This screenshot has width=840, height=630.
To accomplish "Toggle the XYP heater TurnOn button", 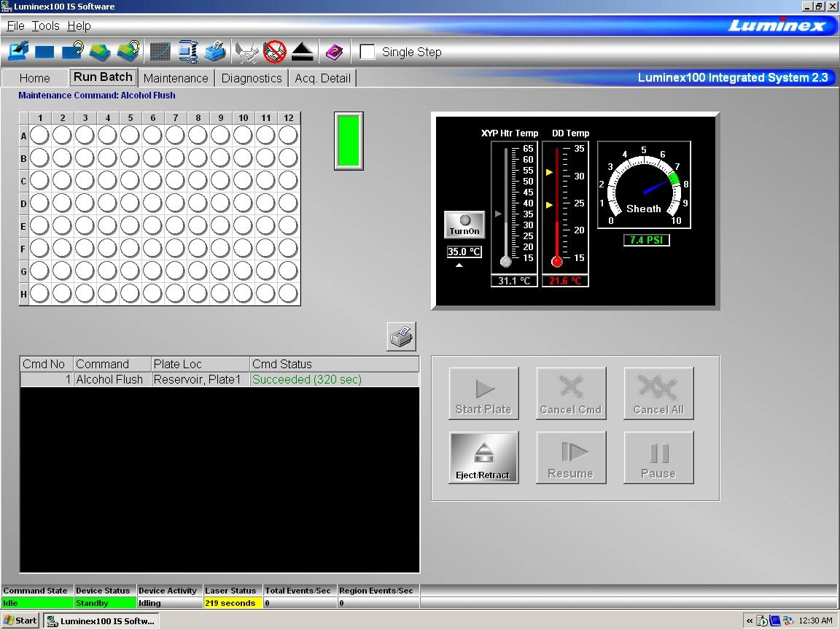I will pos(464,225).
